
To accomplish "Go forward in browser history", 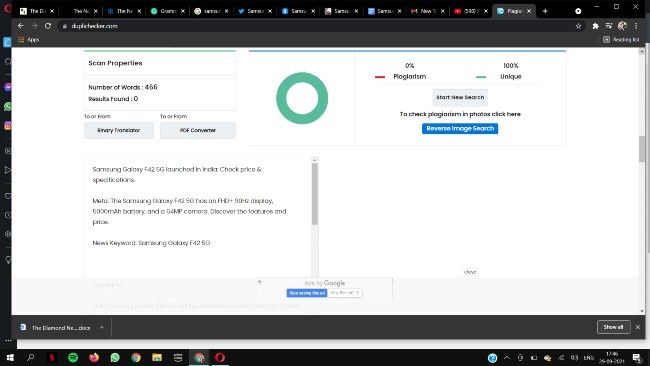I will (x=34, y=26).
